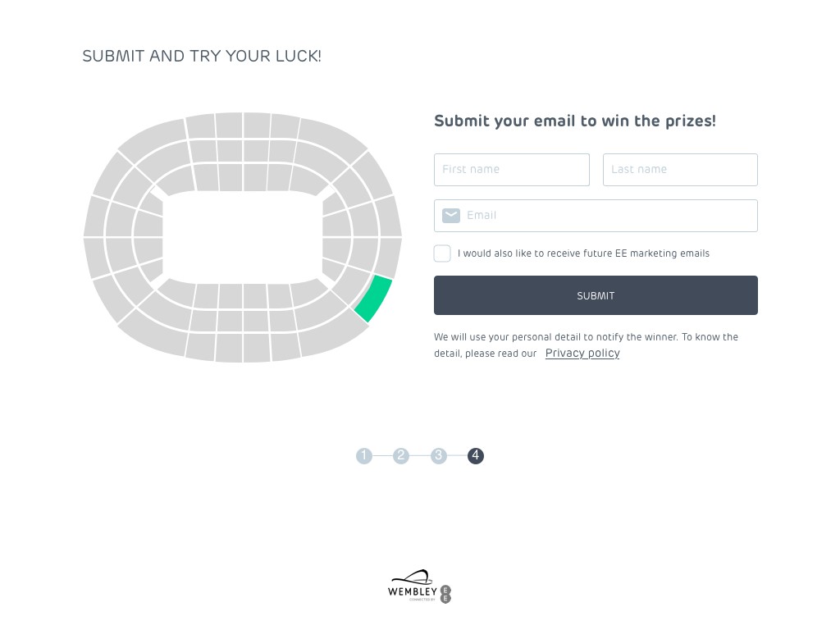Select the top-left outer corner stadium block
The height and width of the screenshot is (630, 840).
click(x=152, y=139)
